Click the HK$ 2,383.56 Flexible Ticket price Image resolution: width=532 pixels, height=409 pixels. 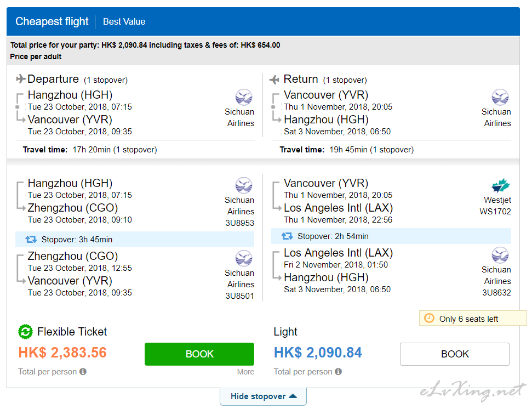pyautogui.click(x=62, y=353)
